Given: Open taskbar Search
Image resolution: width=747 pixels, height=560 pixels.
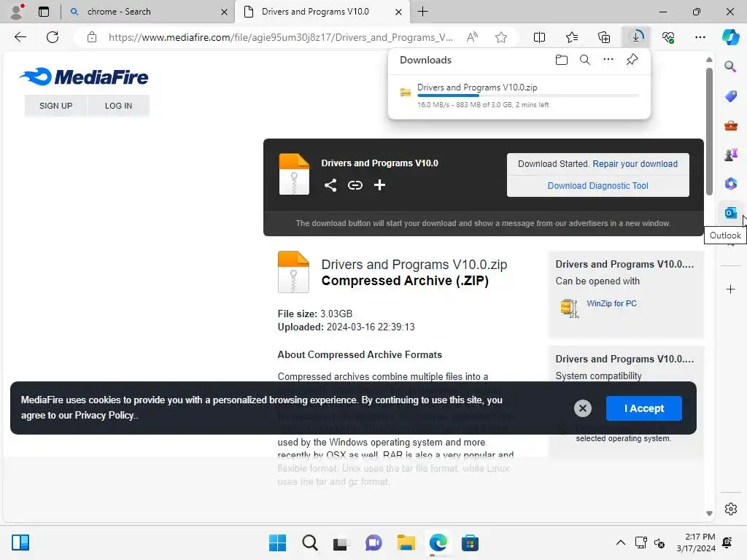Looking at the screenshot, I should click(x=309, y=542).
